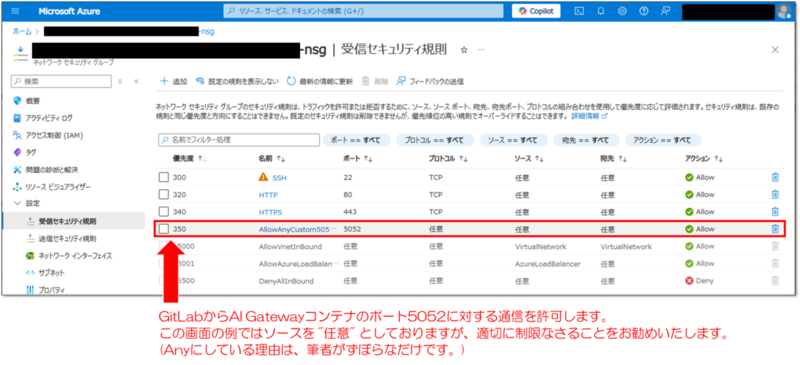Click 既定の規則を表示しない

(x=238, y=81)
